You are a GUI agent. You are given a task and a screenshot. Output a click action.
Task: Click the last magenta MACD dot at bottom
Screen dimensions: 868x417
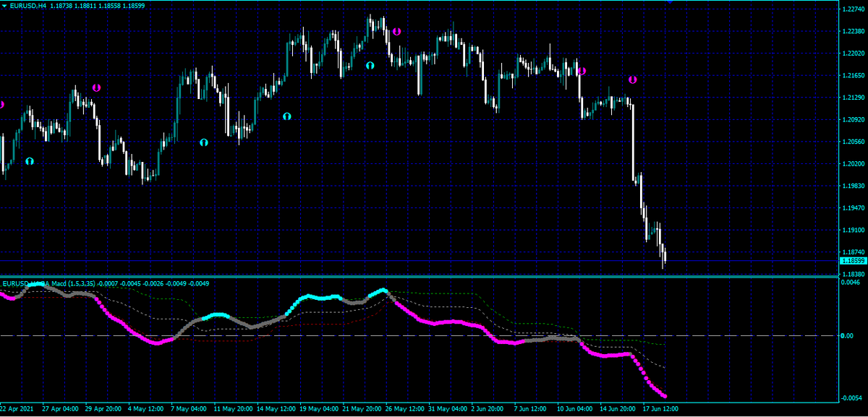pyautogui.click(x=664, y=395)
